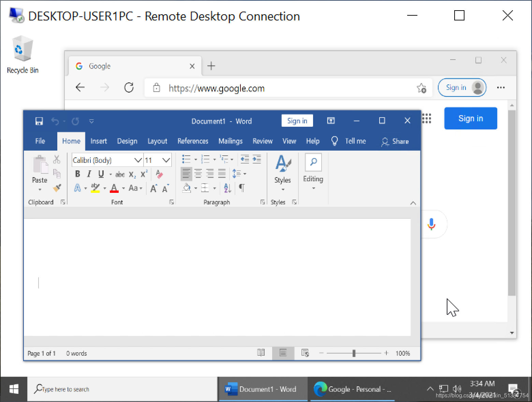Toggle Underline formatting
Screen dimensions: 532x402
(101, 174)
